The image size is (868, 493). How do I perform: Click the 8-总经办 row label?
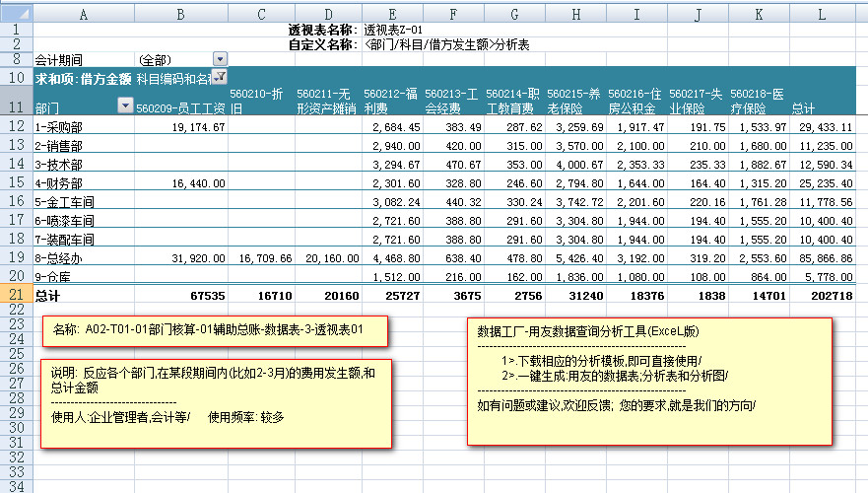click(x=83, y=258)
